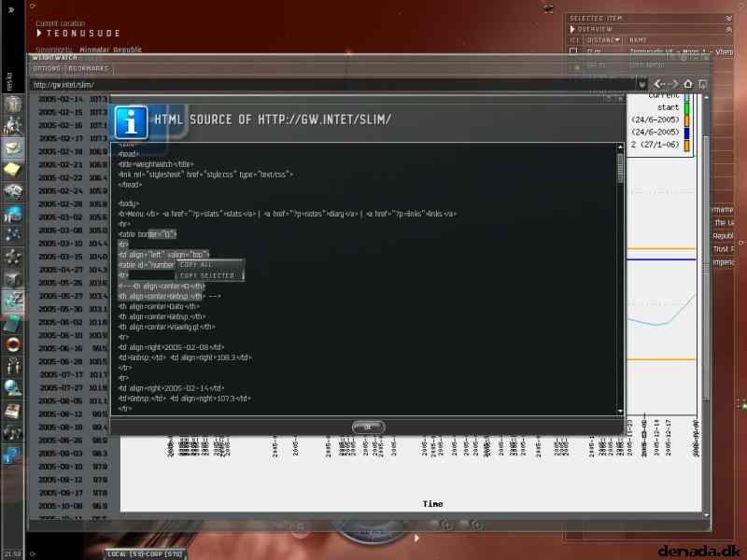Click the up arrow of the source dialog scrollbar
The image size is (747, 560).
click(620, 147)
